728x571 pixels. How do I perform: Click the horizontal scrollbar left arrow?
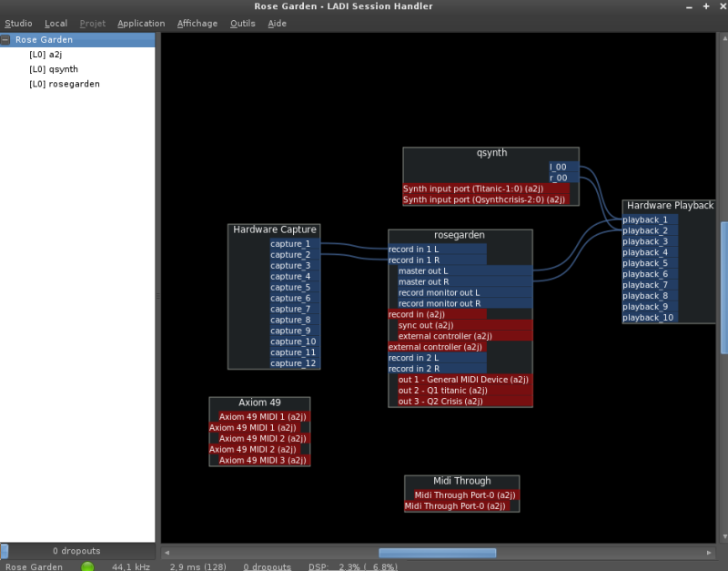pyautogui.click(x=167, y=553)
